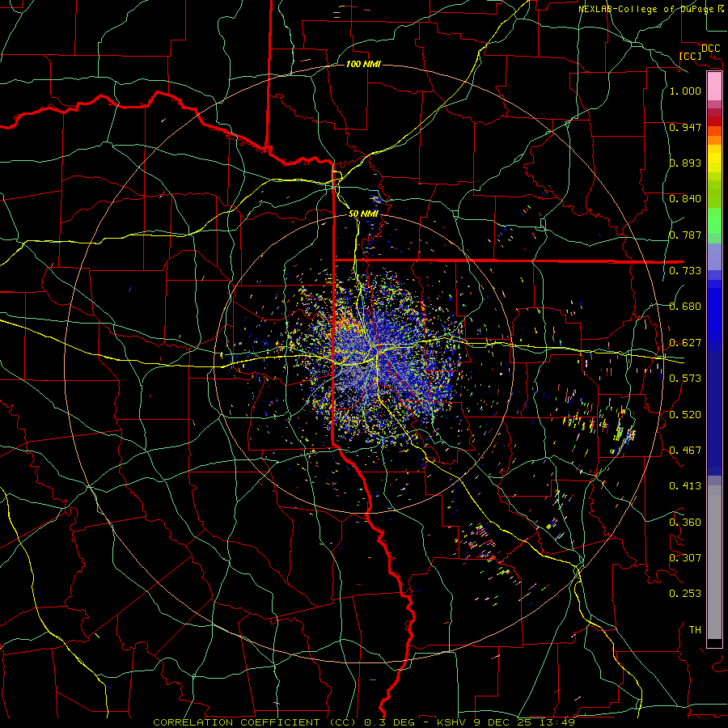Click the 50 NMI range ring label
This screenshot has width=728, height=728.
(363, 214)
